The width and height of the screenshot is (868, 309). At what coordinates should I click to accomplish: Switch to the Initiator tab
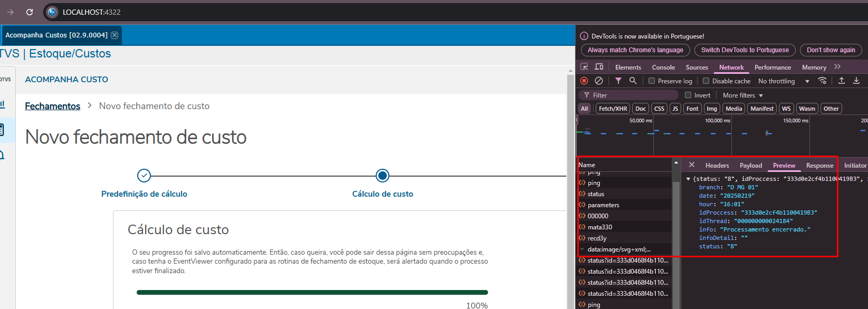[x=855, y=165]
